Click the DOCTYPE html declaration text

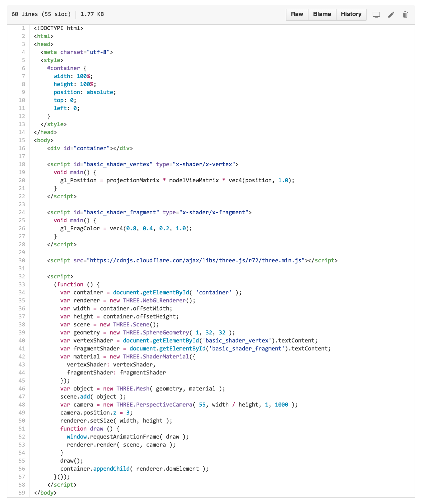point(58,28)
